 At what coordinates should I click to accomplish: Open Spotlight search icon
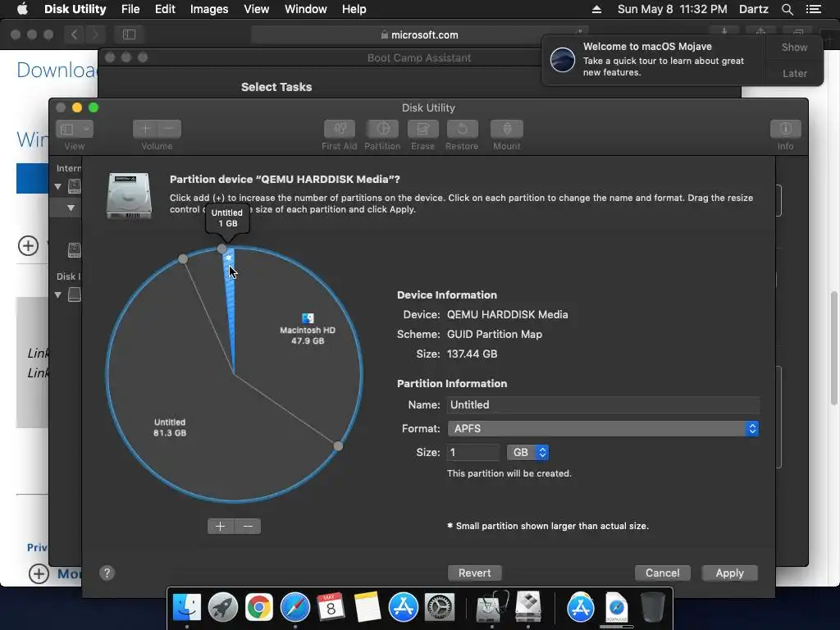[787, 9]
